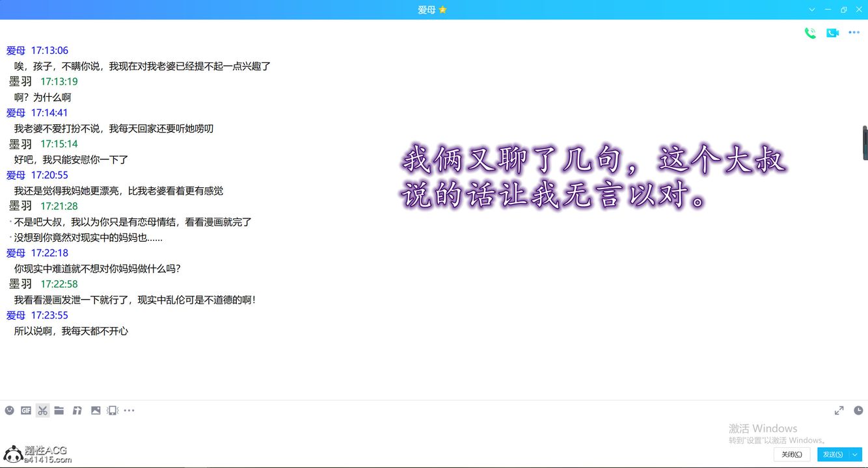Screen dimensions: 868x468
Task: Click inside the message input field
Action: pyautogui.click(x=390, y=432)
